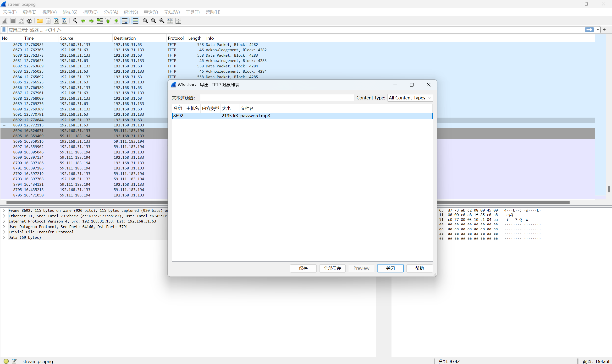Zoom in main window text
This screenshot has width=612, height=364.
click(145, 21)
